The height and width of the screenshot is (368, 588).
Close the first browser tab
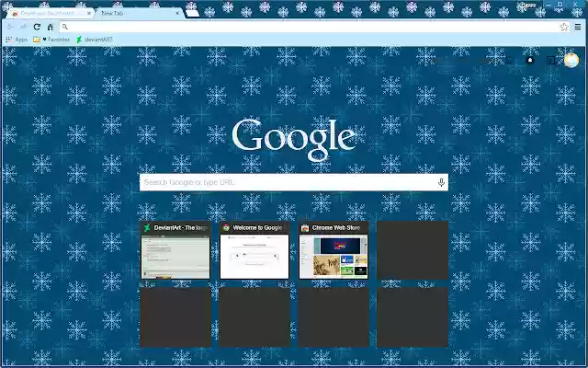pos(89,13)
